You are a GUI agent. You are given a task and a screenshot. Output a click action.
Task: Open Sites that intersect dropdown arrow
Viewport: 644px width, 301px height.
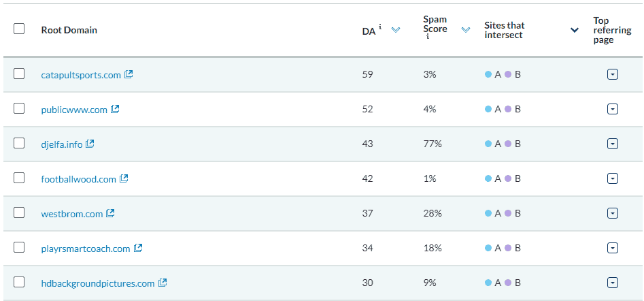[575, 30]
